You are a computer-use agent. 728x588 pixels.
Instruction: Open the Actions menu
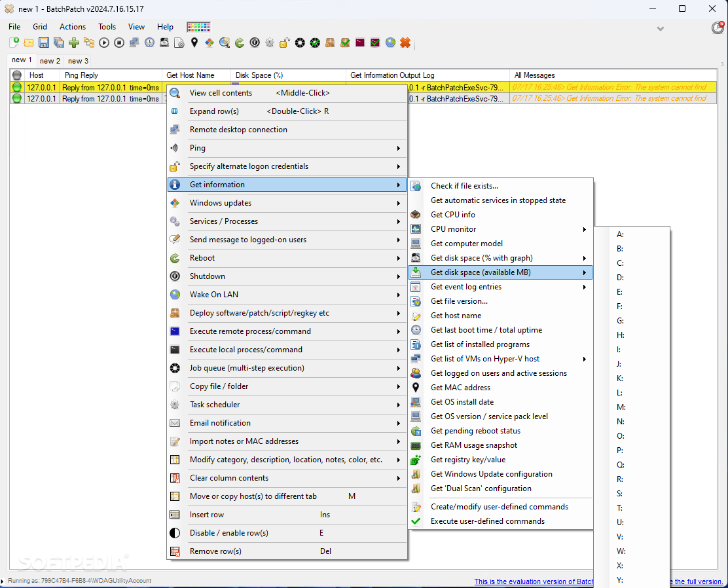pos(73,27)
